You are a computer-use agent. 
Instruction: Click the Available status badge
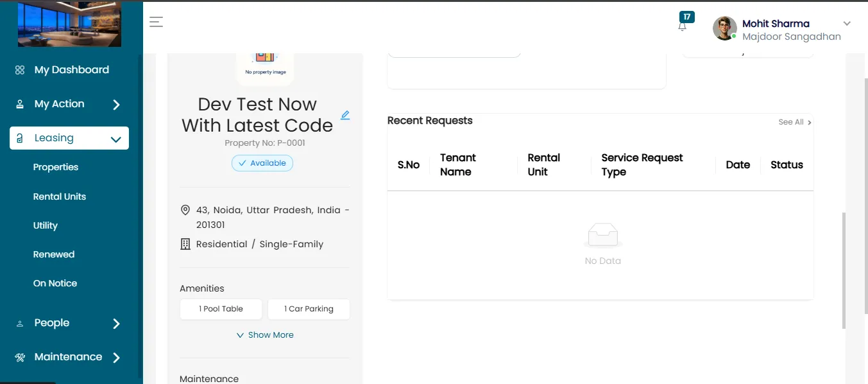pyautogui.click(x=262, y=163)
